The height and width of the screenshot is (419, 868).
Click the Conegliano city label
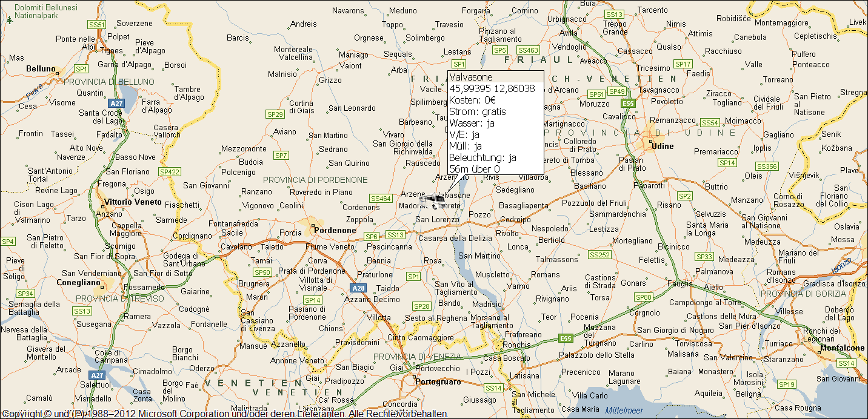coord(77,282)
